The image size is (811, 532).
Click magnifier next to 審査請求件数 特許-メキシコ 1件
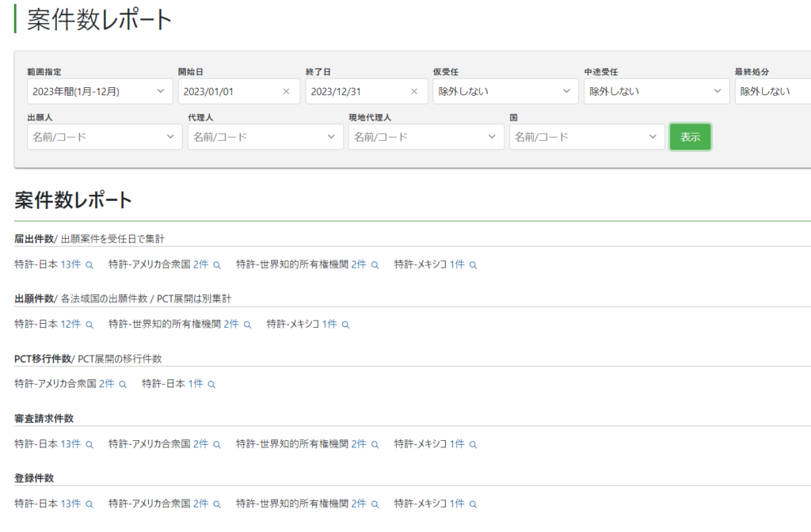pos(473,445)
